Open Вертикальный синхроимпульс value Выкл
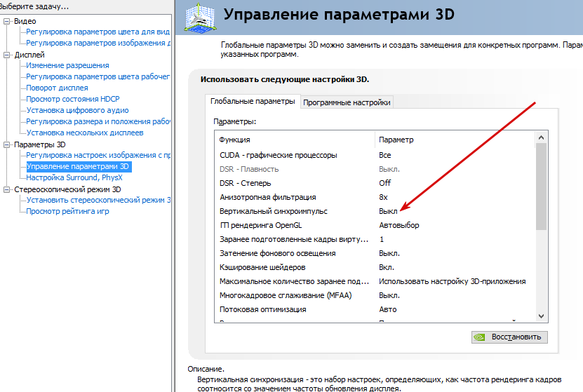 (x=389, y=211)
